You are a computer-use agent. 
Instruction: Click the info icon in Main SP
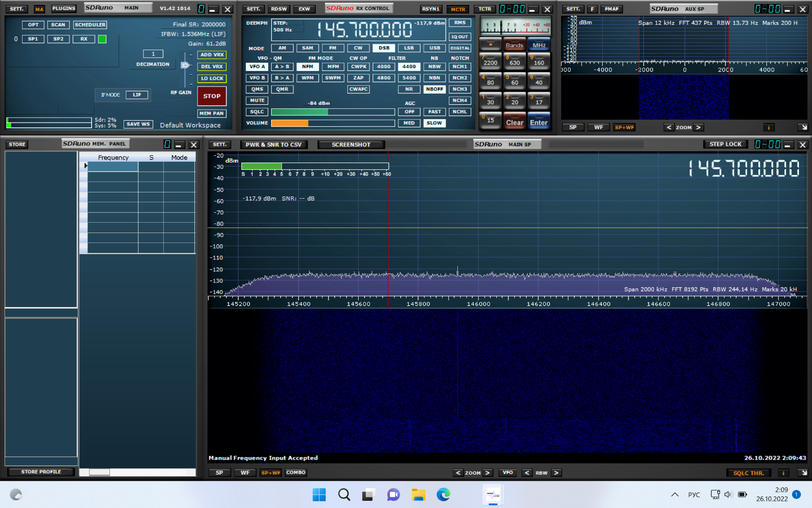coord(784,473)
